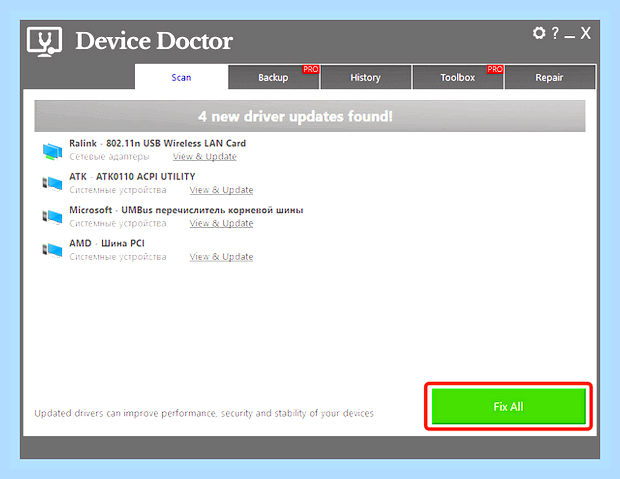
Task: Click the updated drivers footer note
Action: pyautogui.click(x=204, y=413)
